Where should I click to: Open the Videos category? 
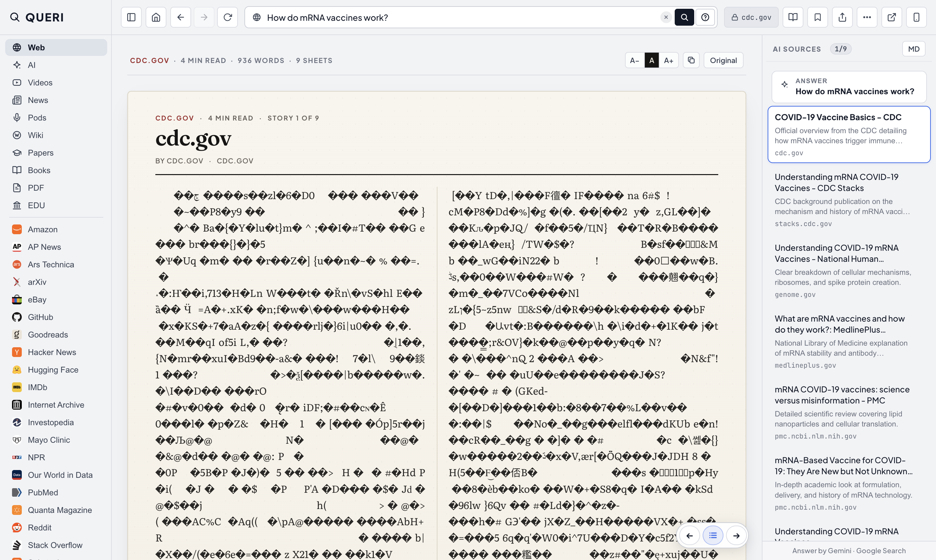[x=56, y=83]
